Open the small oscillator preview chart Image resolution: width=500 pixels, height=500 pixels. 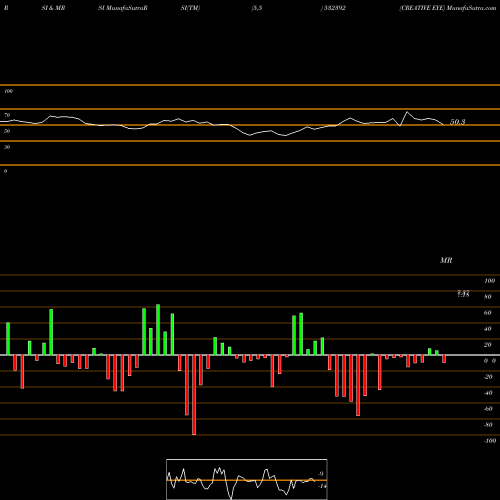247,479
